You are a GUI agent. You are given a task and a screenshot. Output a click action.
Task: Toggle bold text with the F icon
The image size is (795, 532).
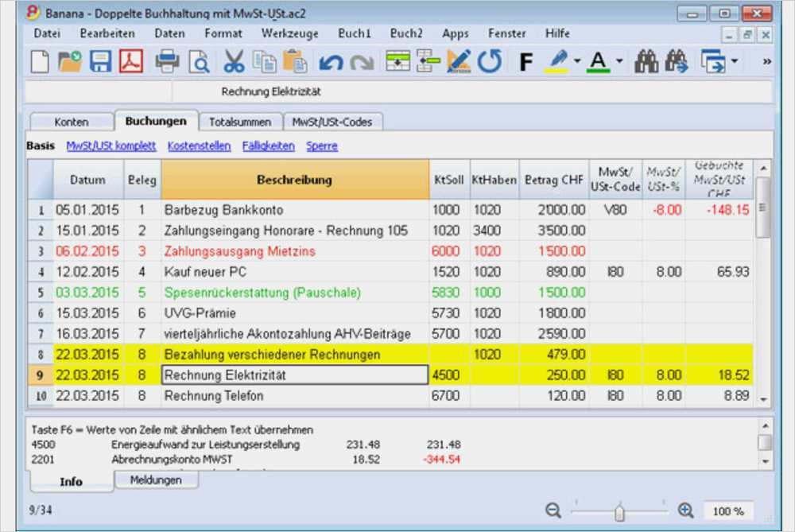[x=525, y=62]
